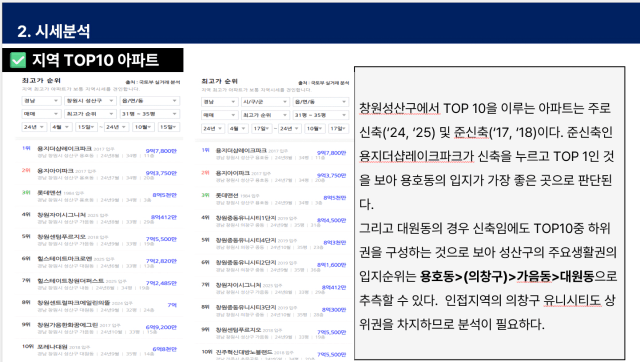Click the 7억2,485만 price value
Screen dimensions: 640x362
pyautogui.click(x=161, y=283)
